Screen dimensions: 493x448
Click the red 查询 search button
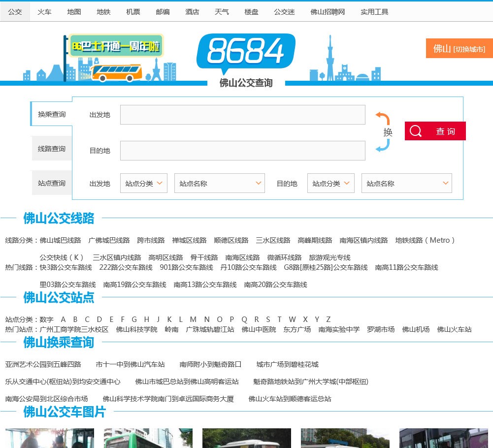click(x=435, y=131)
